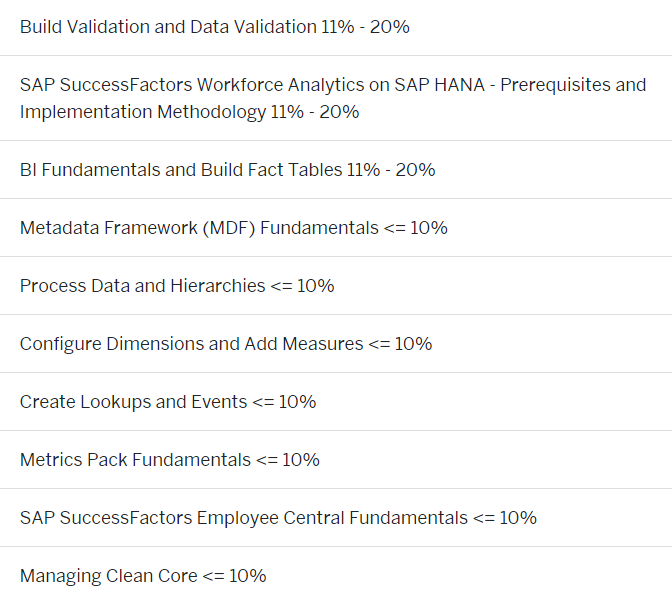Open the Process Data and Hierarchies topic
This screenshot has width=672, height=607.
tap(336, 285)
